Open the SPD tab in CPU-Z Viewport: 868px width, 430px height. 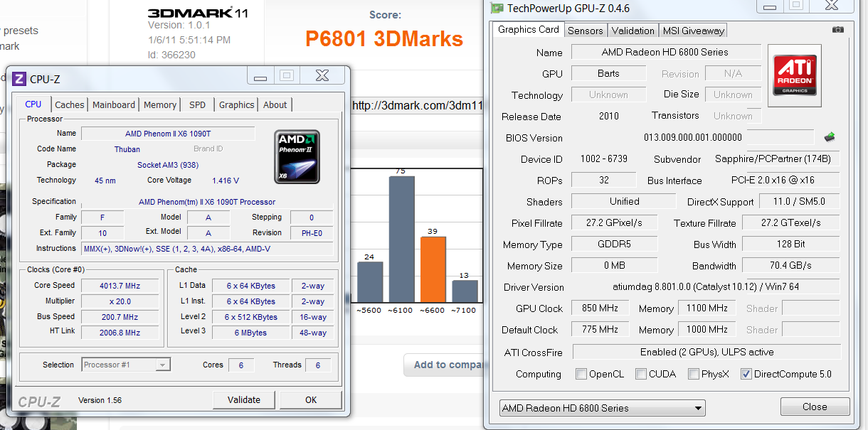pos(198,104)
